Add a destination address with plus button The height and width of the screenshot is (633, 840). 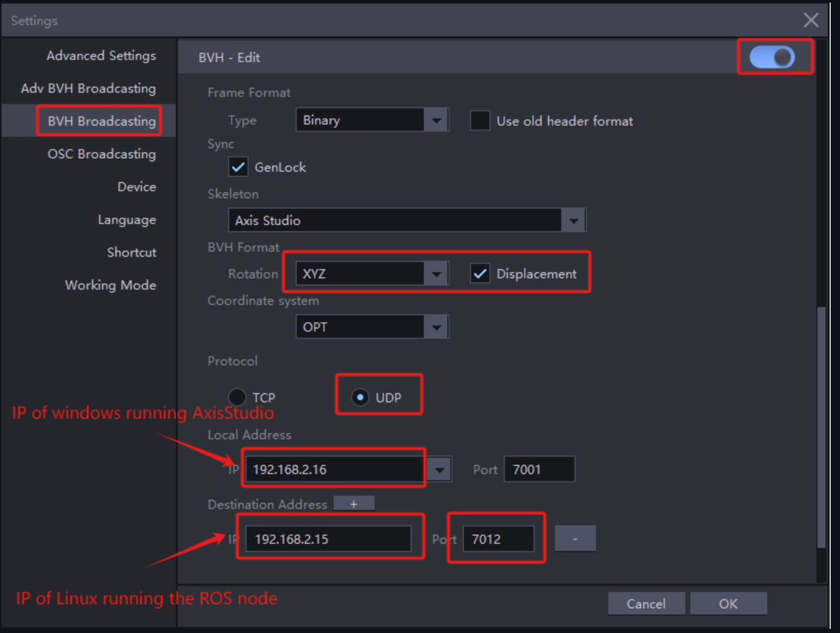point(354,504)
